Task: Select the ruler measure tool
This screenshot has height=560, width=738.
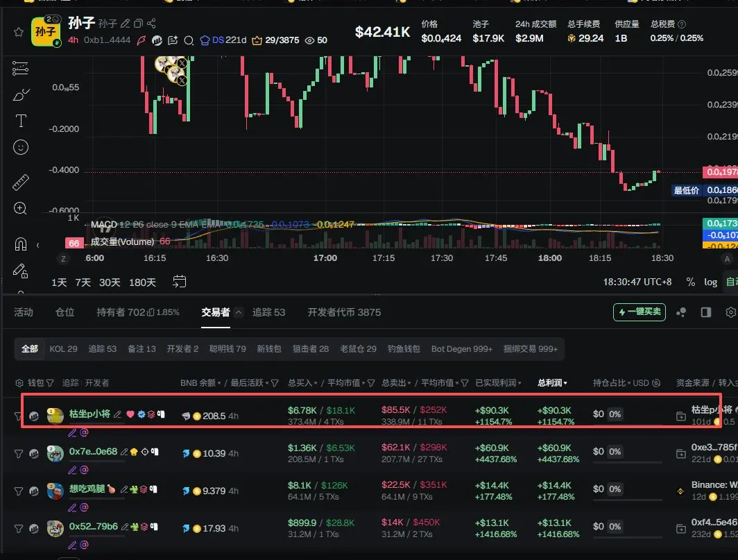Action: click(21, 182)
